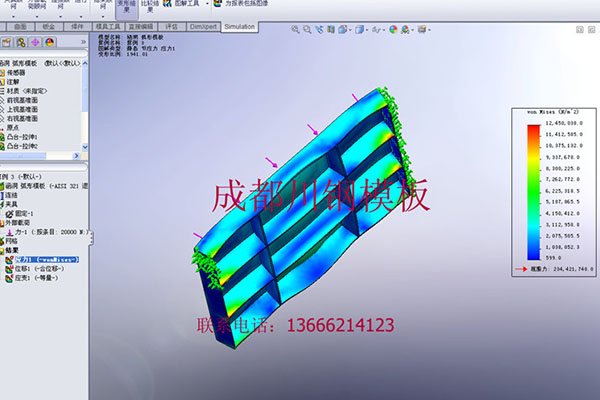This screenshot has width=600, height=400.
Task: Select 材质 <未指定> tree item
Action: (26, 91)
